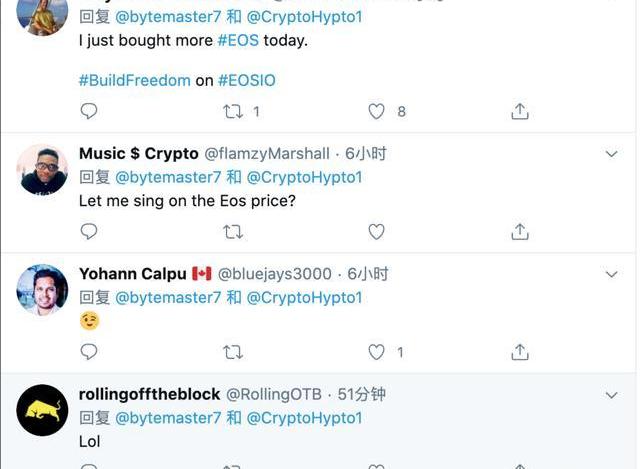Retweet the "I just bought more #EOS" tweet
The image size is (640, 469).
click(233, 111)
